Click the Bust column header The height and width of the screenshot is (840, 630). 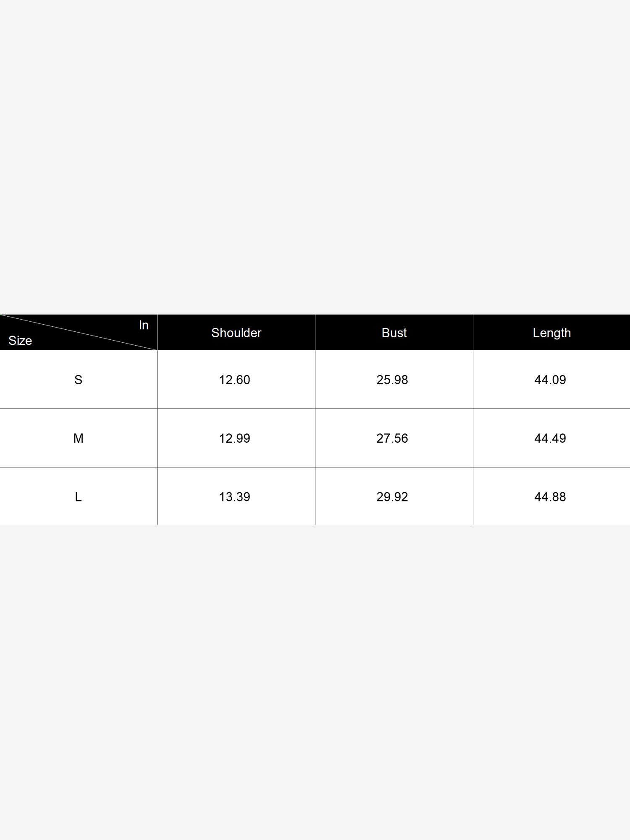pos(394,333)
